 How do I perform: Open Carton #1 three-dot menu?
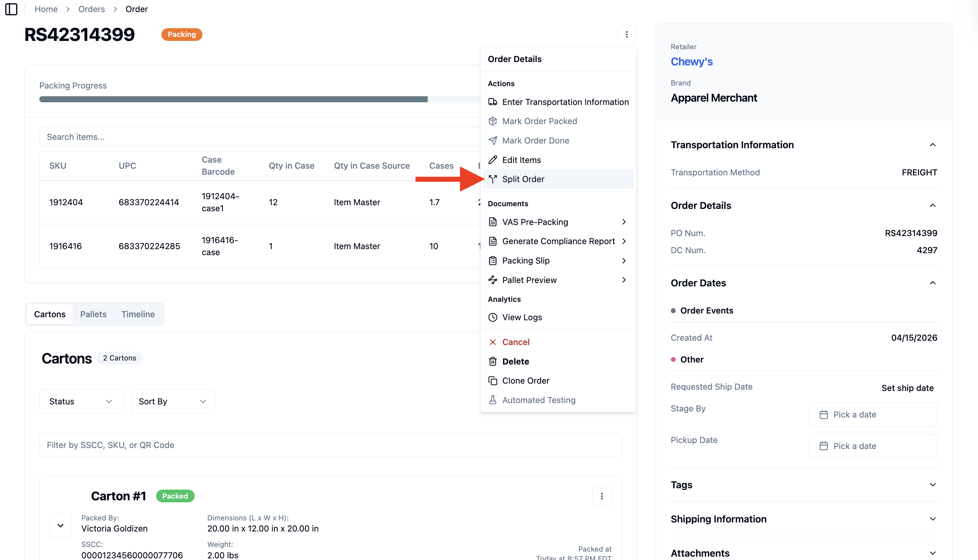click(601, 496)
